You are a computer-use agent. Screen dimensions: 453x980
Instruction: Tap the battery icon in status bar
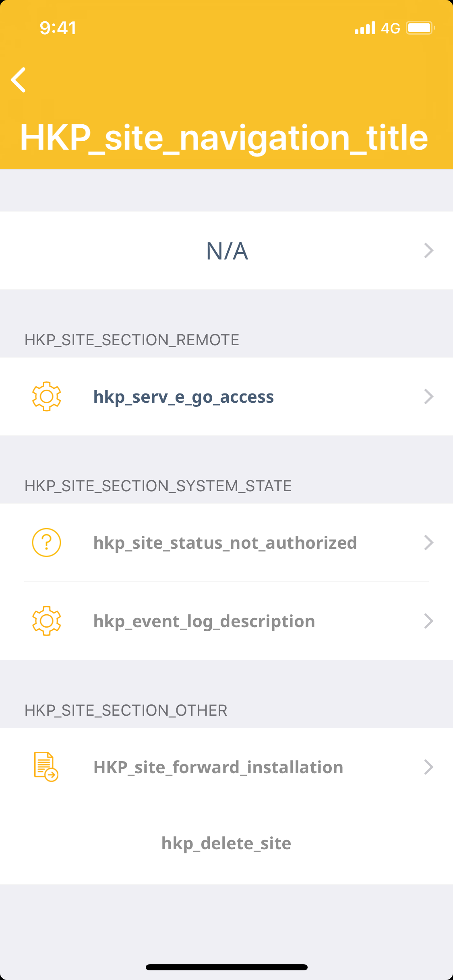[x=420, y=28]
